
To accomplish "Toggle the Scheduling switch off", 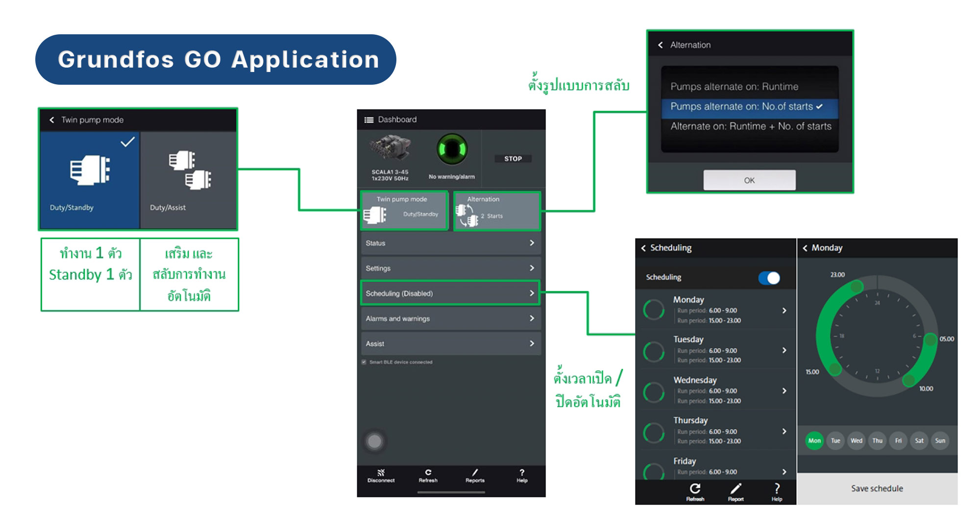I will (769, 278).
